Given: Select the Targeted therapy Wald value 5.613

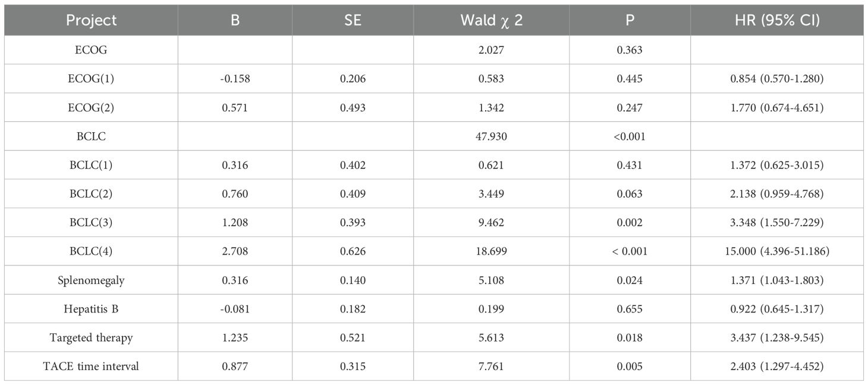Looking at the screenshot, I should tap(491, 338).
